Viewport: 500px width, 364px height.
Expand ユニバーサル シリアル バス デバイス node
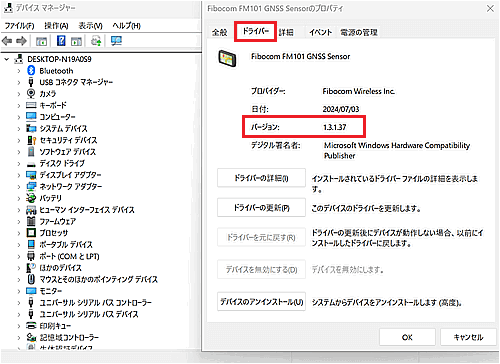[x=19, y=314]
